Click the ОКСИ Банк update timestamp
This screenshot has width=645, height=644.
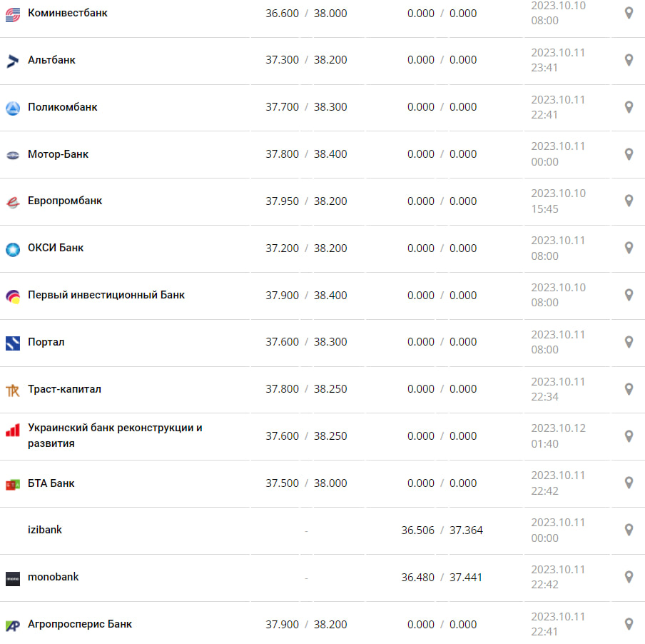point(558,248)
